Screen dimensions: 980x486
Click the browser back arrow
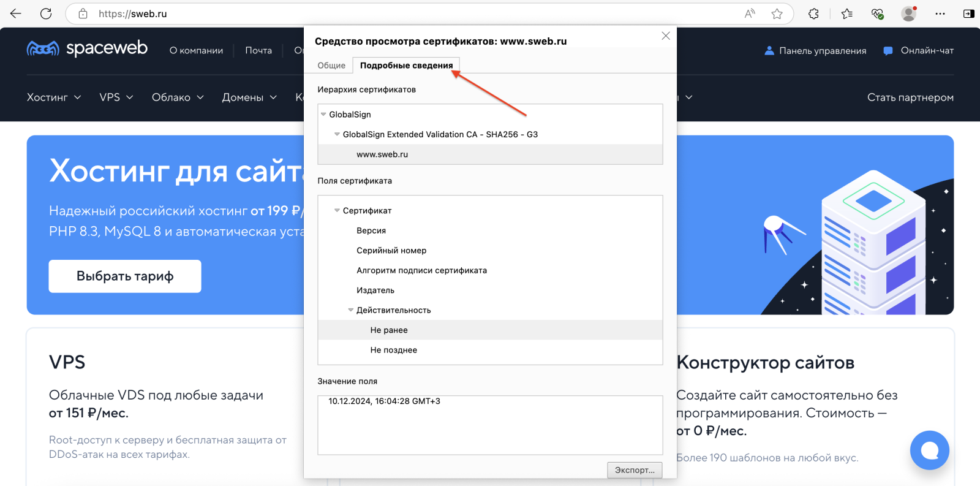(x=16, y=13)
